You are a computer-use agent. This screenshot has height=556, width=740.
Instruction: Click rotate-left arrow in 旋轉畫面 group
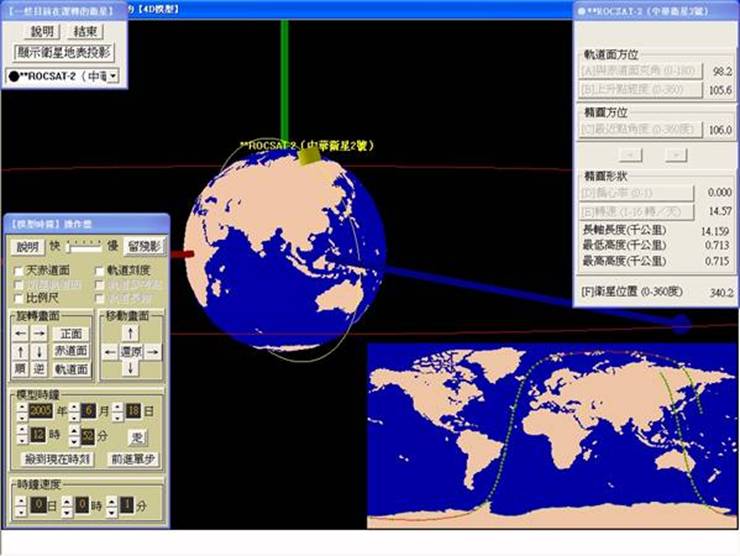[x=22, y=333]
